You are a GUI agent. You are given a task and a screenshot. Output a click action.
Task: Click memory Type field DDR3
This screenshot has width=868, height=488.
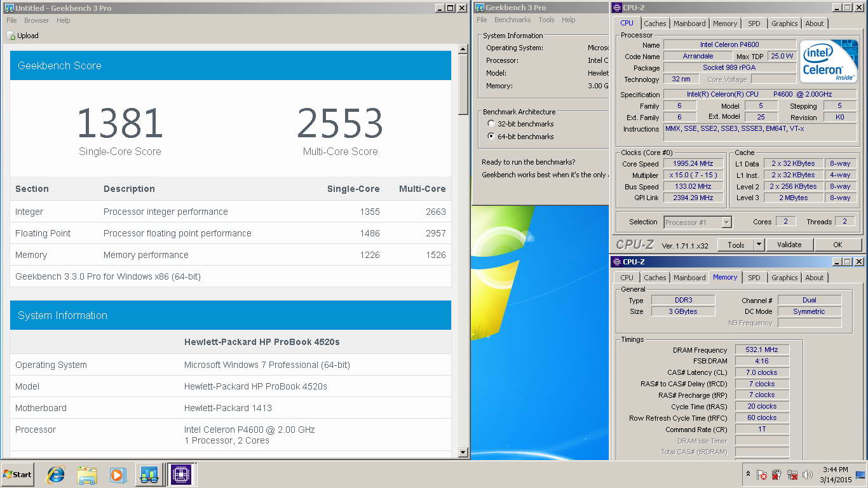(x=683, y=300)
